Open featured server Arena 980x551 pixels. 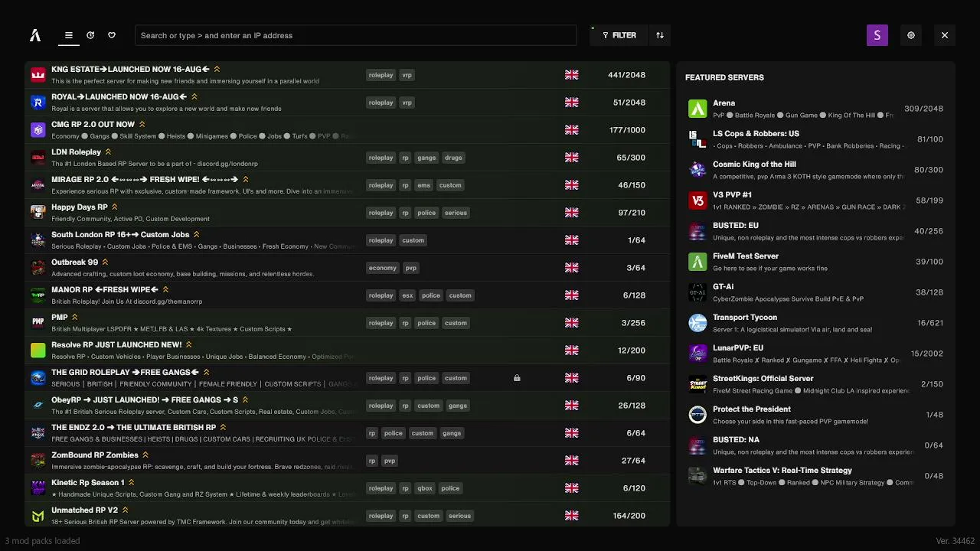(815, 109)
